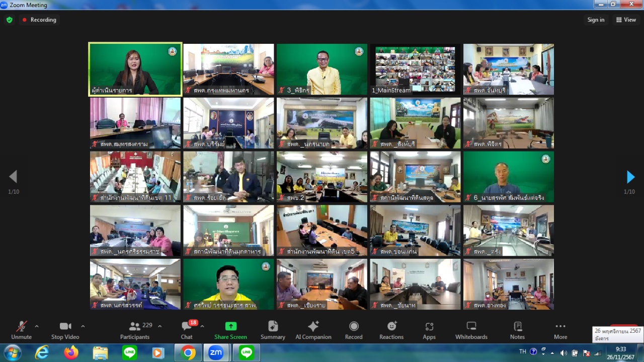Open the Apps panel
The image size is (644, 362).
coord(429,330)
